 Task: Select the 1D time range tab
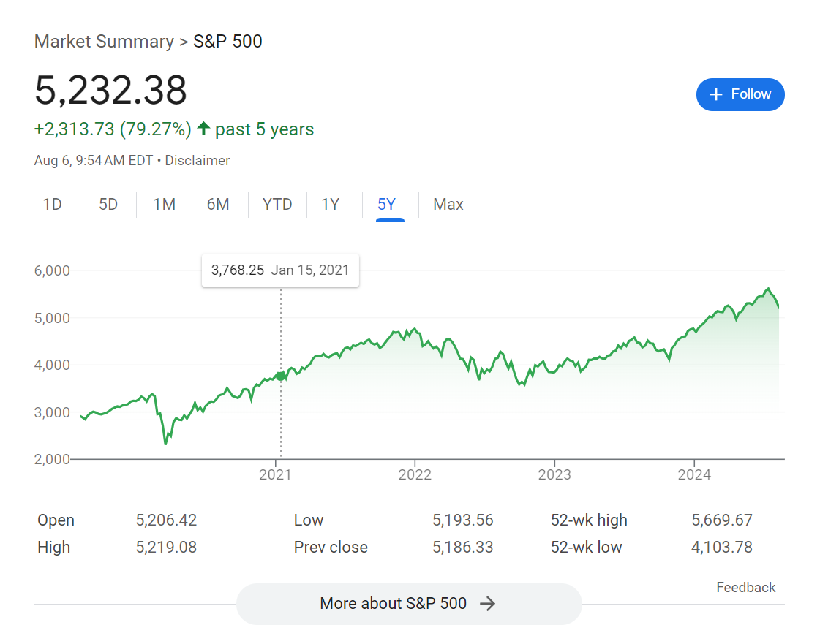point(53,205)
